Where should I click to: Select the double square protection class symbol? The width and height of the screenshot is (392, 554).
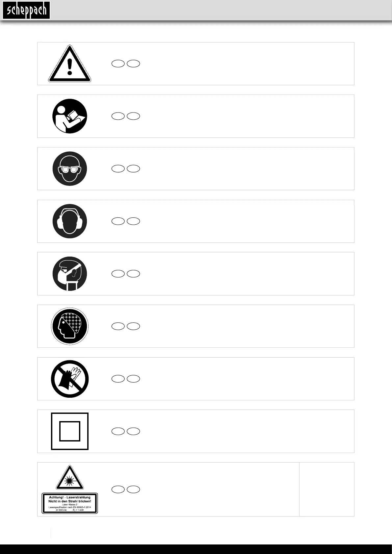coord(70,431)
